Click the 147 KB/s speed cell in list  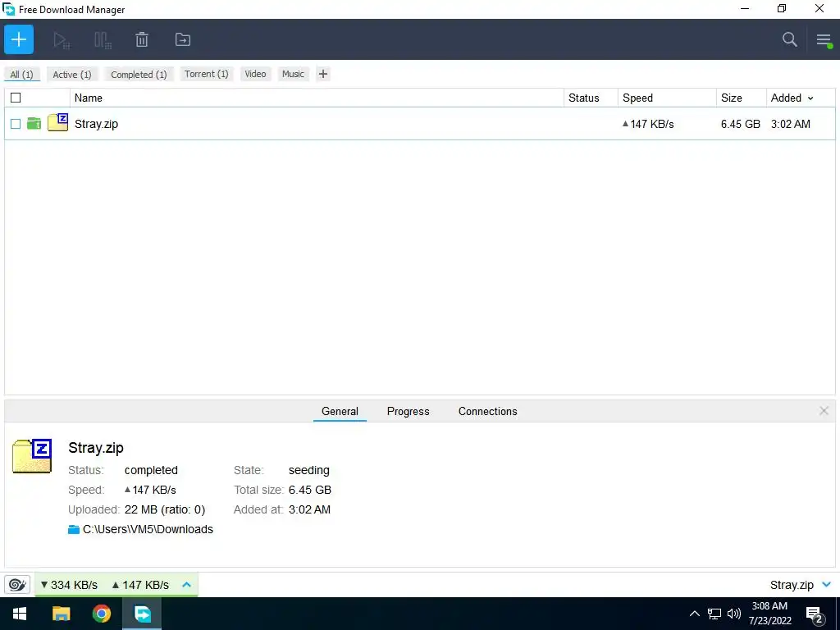point(648,124)
